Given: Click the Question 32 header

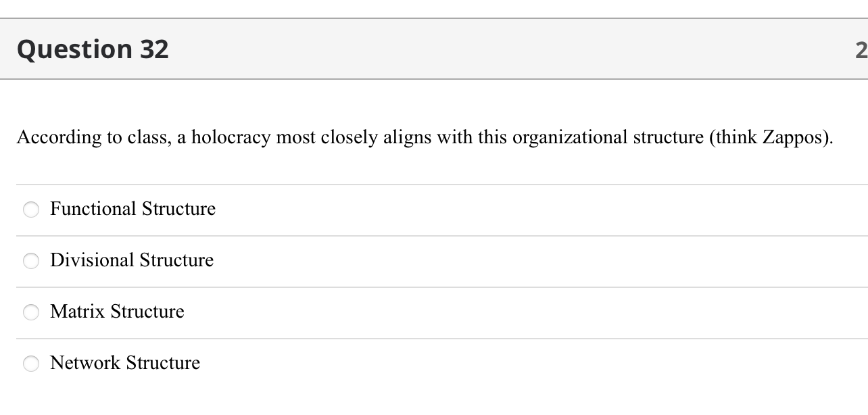Looking at the screenshot, I should [93, 49].
